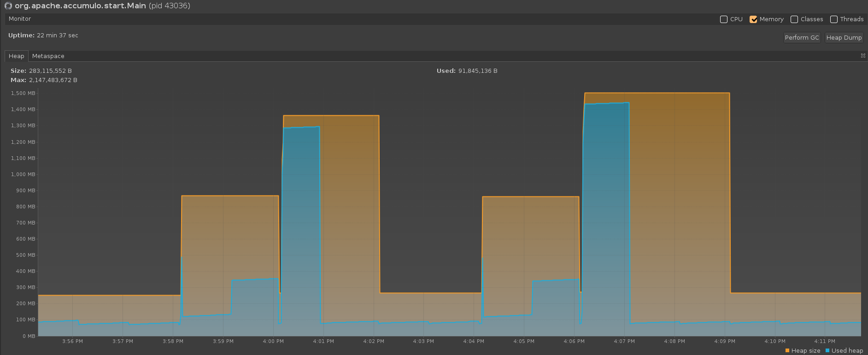Click the application icon beside org.apache.accumulo title

[x=8, y=6]
